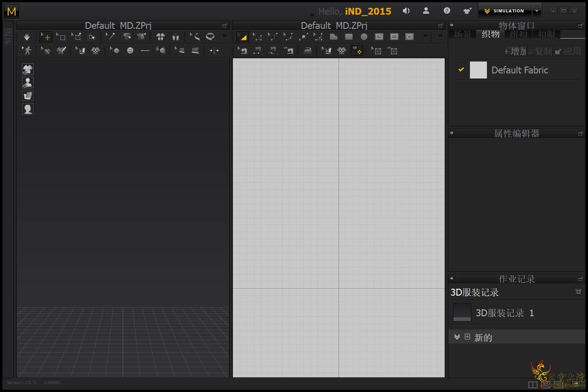Expand the 2D toolbar overflow chevron

point(425,36)
